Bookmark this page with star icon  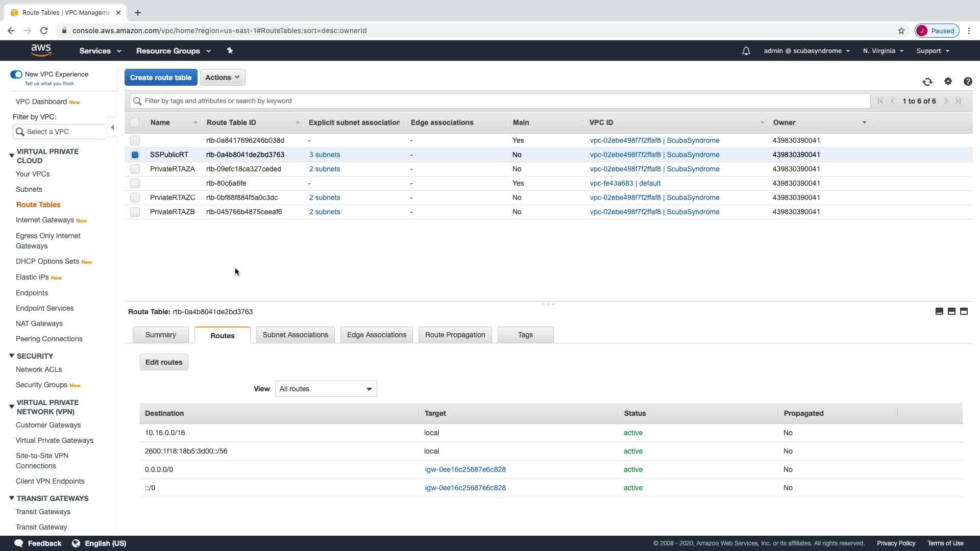tap(901, 31)
